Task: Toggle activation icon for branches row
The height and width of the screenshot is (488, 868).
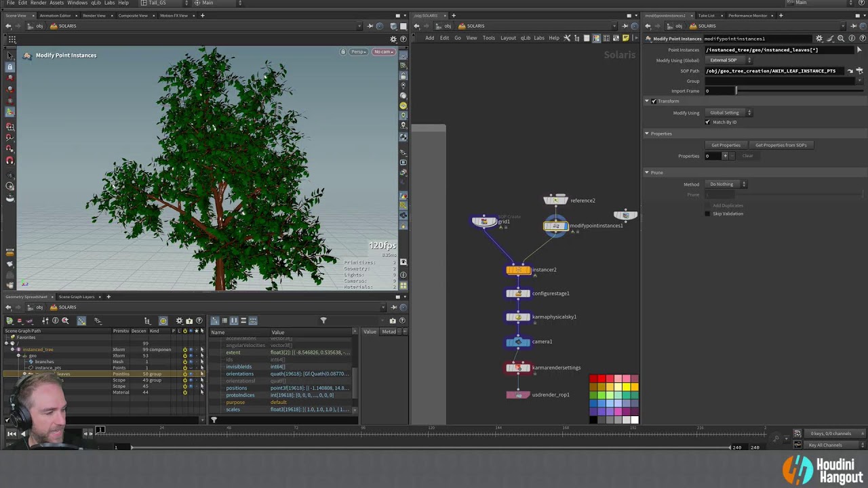Action: [x=184, y=362]
